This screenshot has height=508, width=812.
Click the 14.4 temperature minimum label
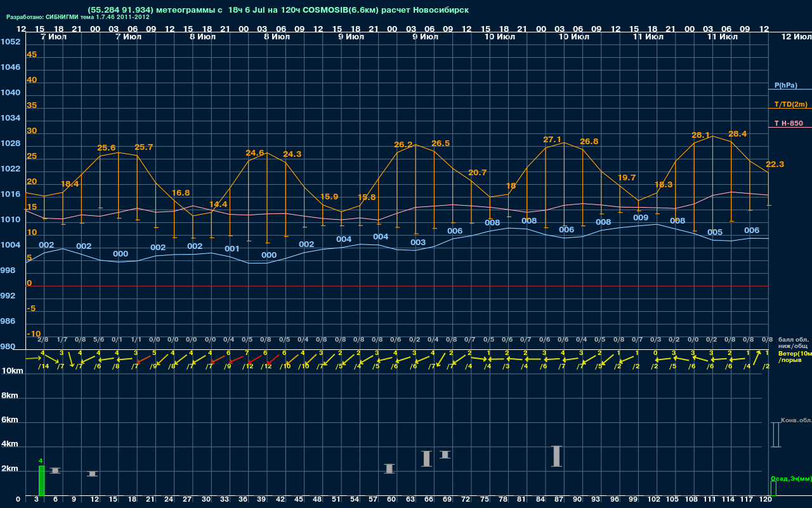[x=218, y=204]
